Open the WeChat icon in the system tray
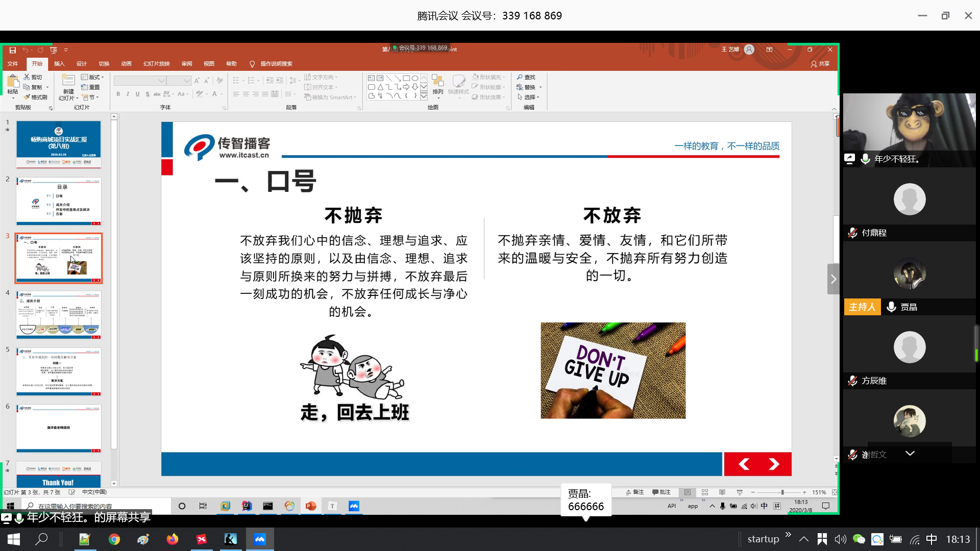 pyautogui.click(x=859, y=539)
